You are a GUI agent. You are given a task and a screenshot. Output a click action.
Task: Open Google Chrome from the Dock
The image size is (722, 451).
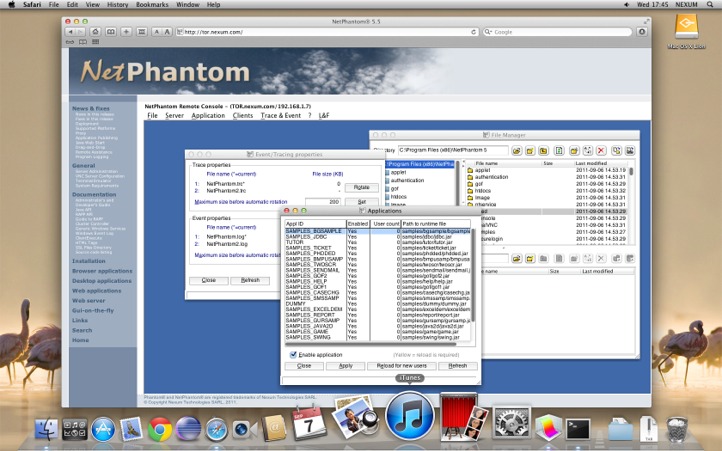[160, 429]
